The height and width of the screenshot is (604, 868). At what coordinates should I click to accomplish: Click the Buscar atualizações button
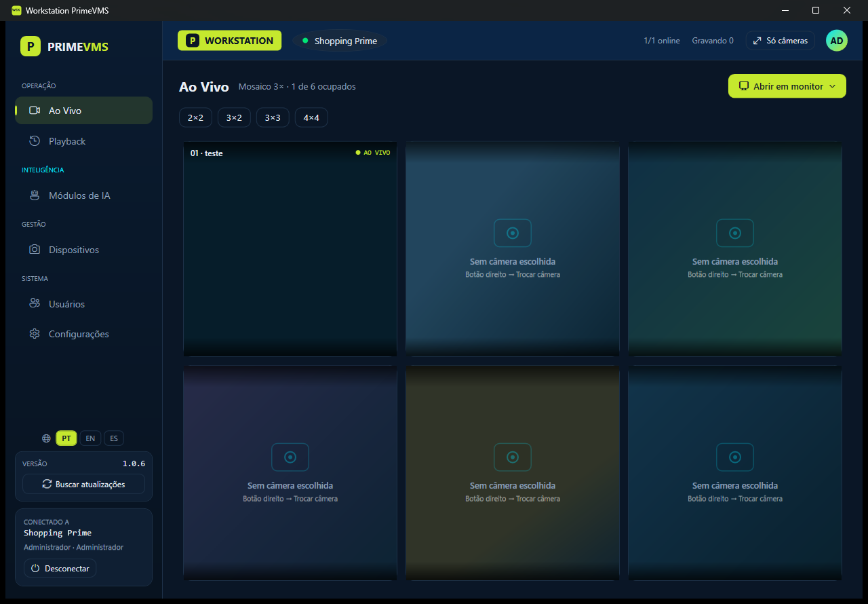coord(83,484)
